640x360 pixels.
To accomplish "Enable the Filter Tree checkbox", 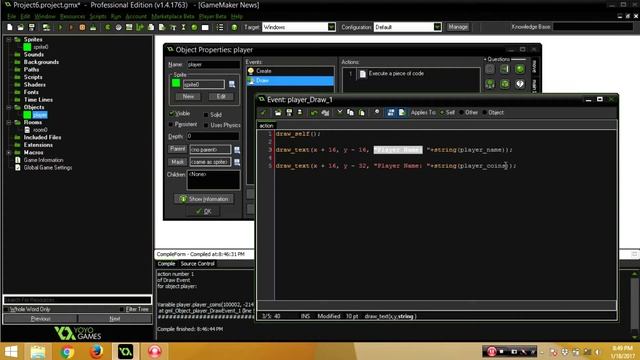I will 122,309.
